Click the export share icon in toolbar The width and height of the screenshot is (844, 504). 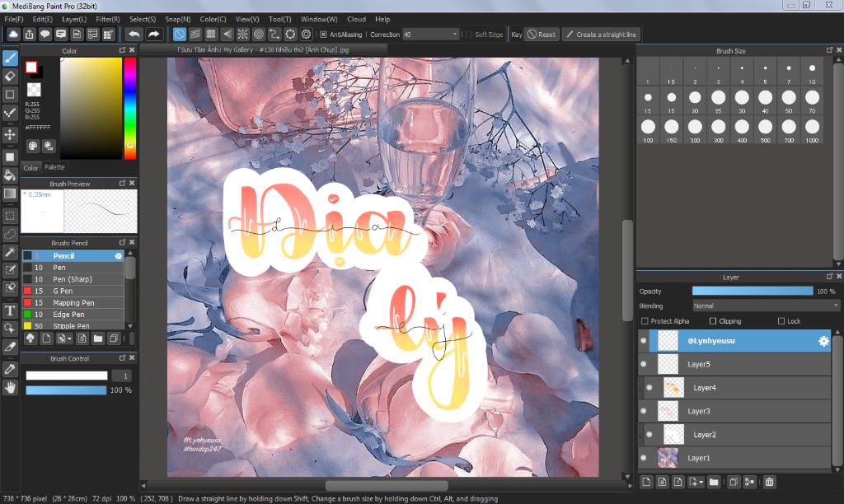pos(29,35)
